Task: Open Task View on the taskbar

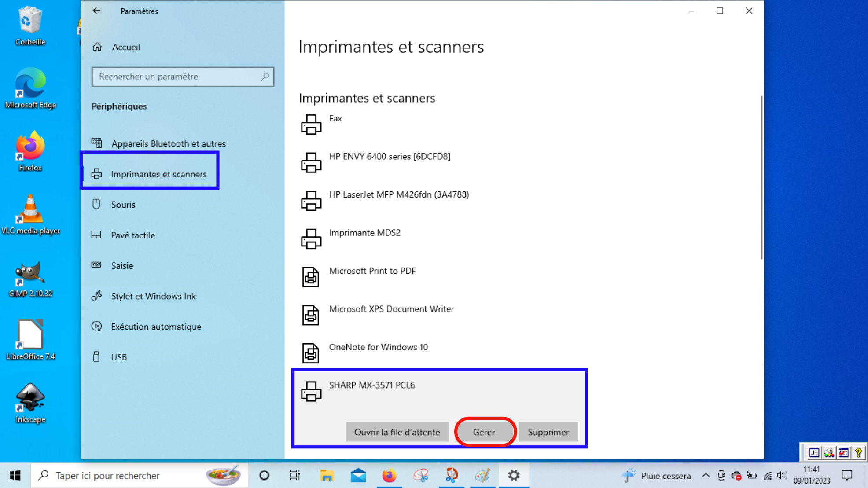Action: coord(294,476)
